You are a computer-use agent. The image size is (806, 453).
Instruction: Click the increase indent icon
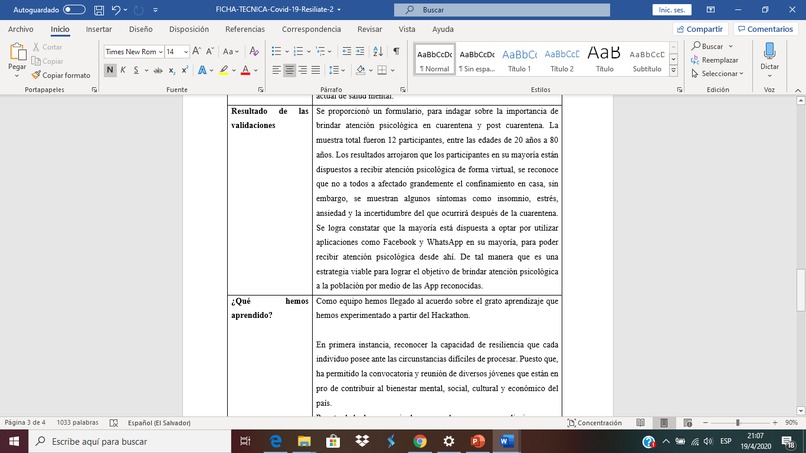pos(360,51)
